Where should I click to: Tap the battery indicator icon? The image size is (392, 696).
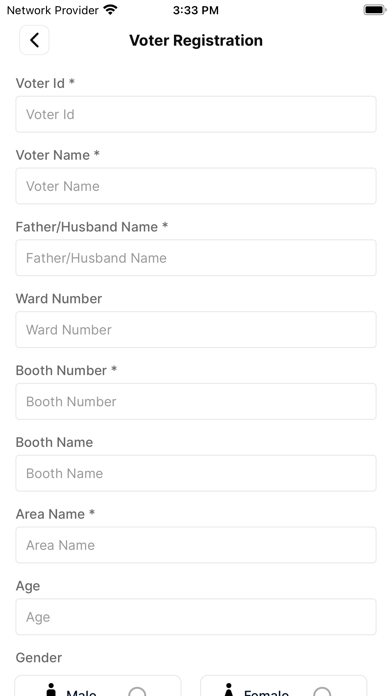[375, 10]
